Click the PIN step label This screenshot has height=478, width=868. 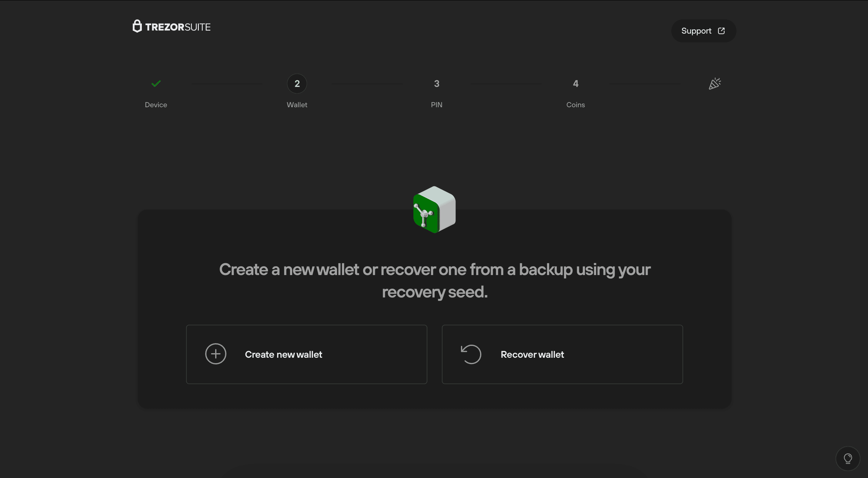pyautogui.click(x=436, y=105)
